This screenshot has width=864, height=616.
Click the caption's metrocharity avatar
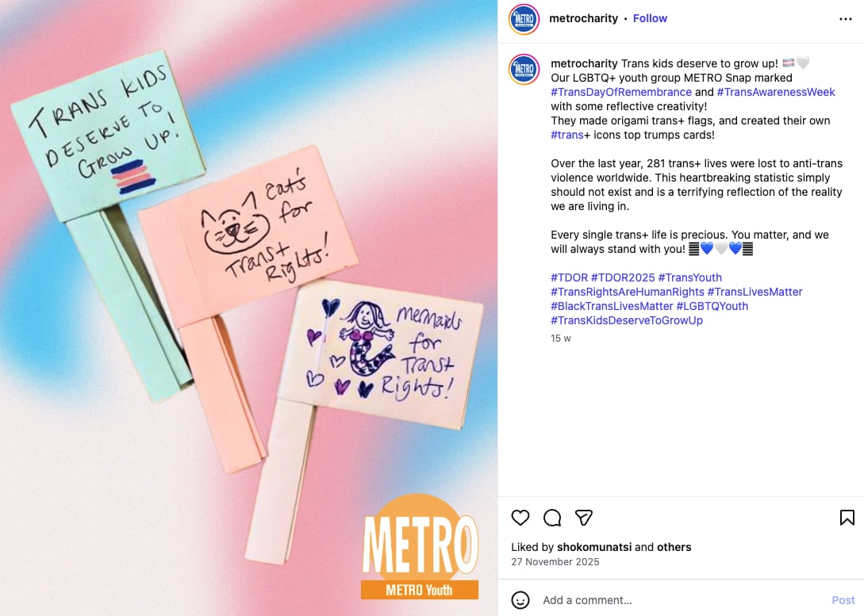coord(524,69)
